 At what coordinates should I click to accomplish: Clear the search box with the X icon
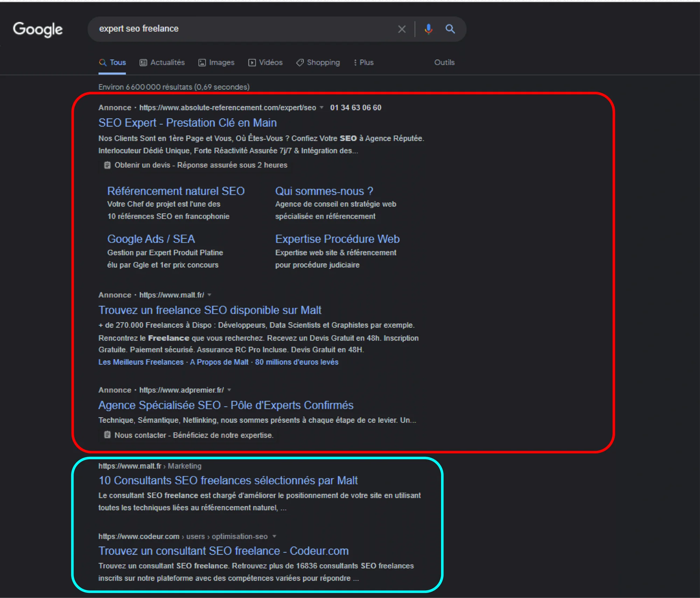tap(402, 29)
